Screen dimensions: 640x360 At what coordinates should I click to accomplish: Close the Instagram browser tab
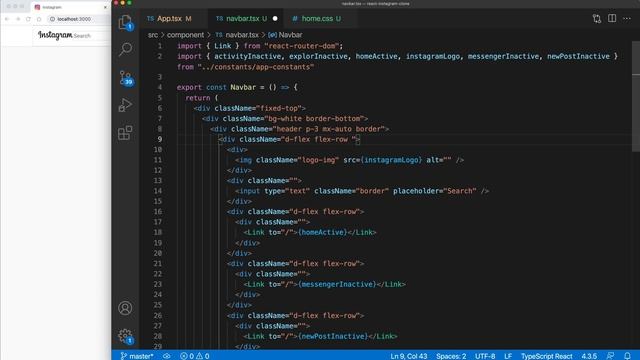click(105, 7)
